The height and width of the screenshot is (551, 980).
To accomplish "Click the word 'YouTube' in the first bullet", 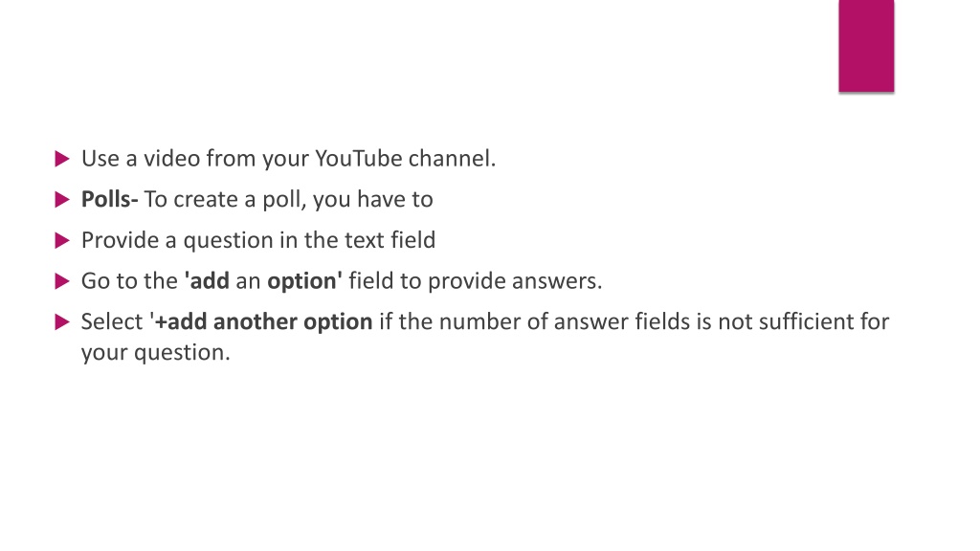I will click(358, 159).
